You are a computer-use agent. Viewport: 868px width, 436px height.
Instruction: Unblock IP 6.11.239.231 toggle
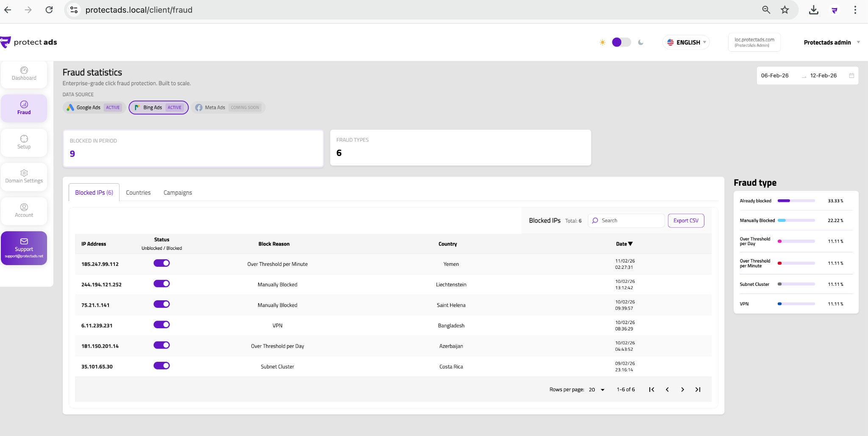coord(161,325)
